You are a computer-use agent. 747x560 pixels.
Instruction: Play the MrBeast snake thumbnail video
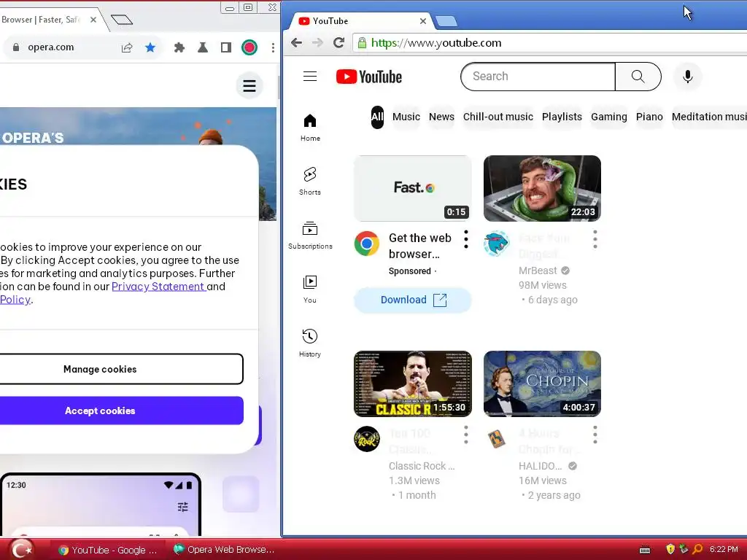tap(542, 188)
